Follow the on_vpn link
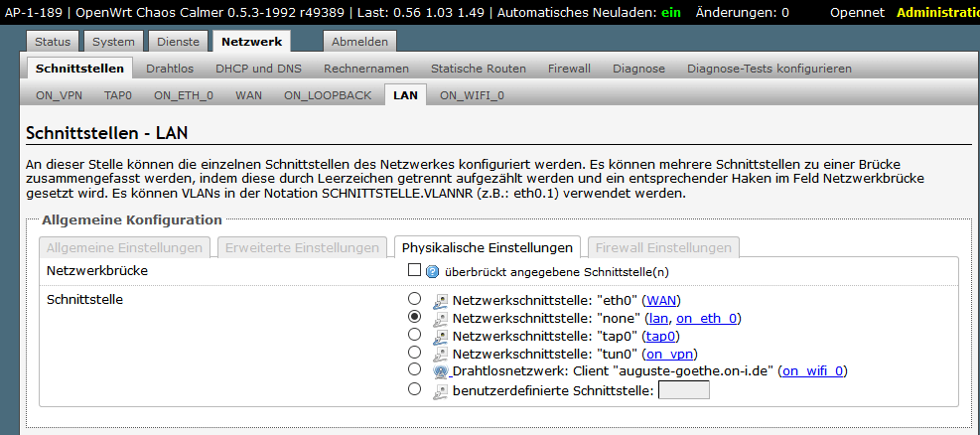Viewport: 980px width, 435px height. point(669,354)
